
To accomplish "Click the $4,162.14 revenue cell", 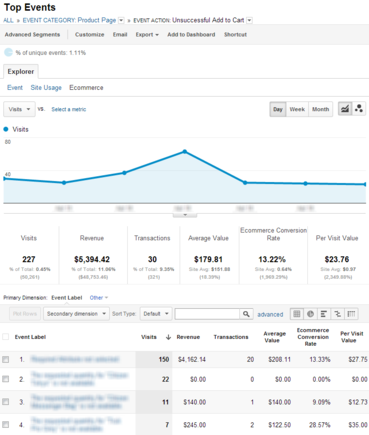I will [x=192, y=359].
